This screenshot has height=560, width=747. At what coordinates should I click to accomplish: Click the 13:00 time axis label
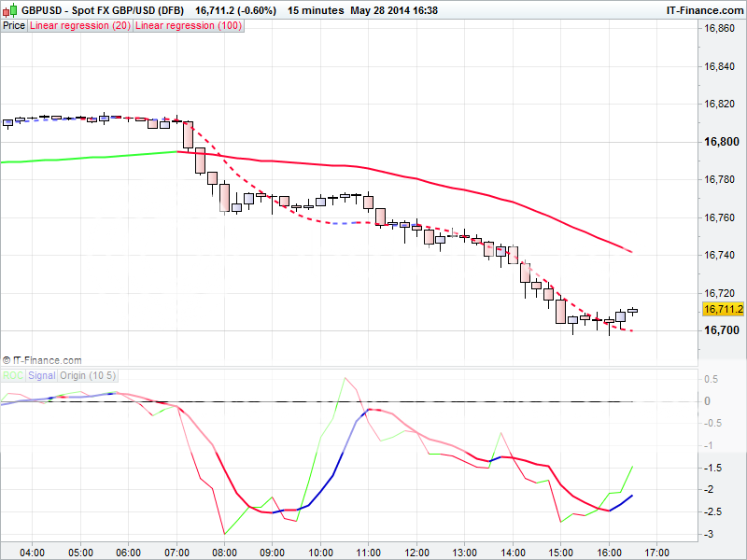tap(464, 553)
